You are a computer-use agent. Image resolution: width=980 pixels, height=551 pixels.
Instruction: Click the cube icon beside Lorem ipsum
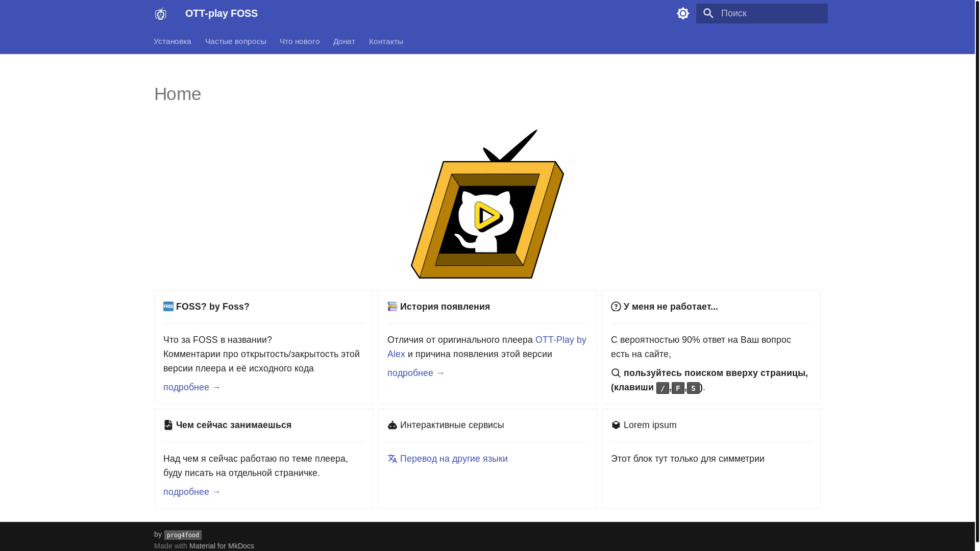click(x=616, y=425)
